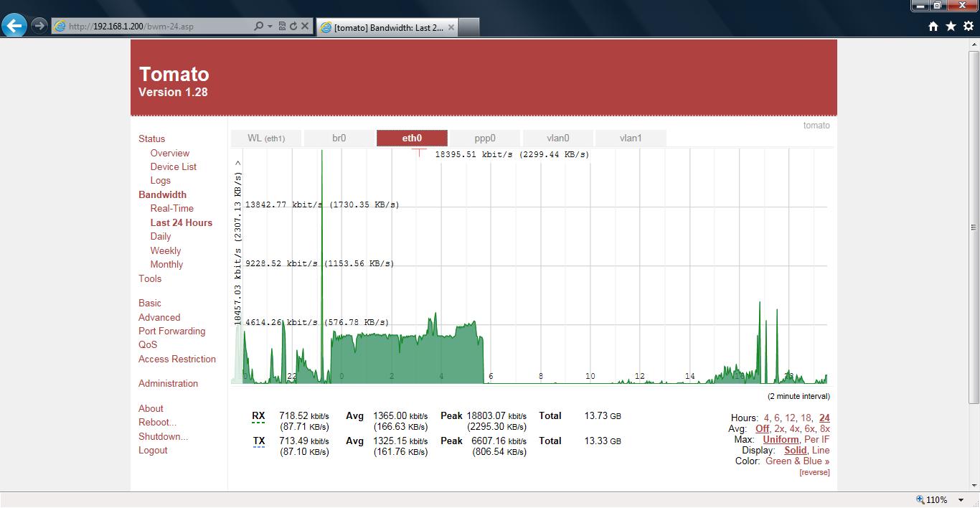980x508 pixels.
Task: Open the Advanced settings section
Action: (159, 317)
